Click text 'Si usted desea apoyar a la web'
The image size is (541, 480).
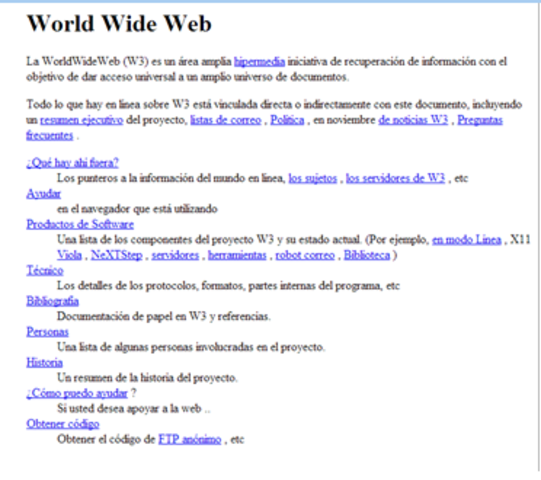point(129,409)
